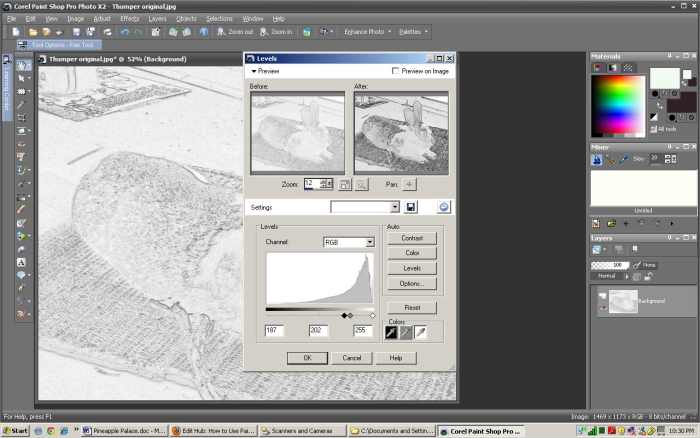Click the Save preset disk icon
Image resolution: width=700 pixels, height=438 pixels.
click(411, 207)
